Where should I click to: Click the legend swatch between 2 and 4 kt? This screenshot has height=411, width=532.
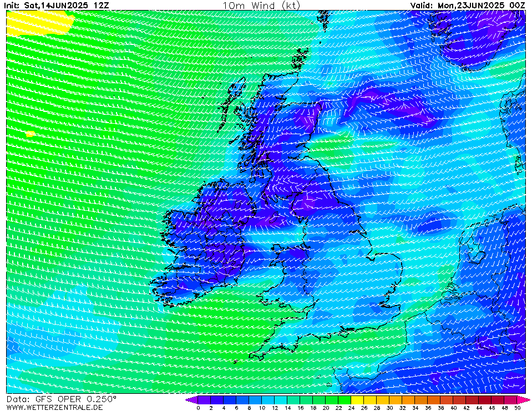(217, 399)
